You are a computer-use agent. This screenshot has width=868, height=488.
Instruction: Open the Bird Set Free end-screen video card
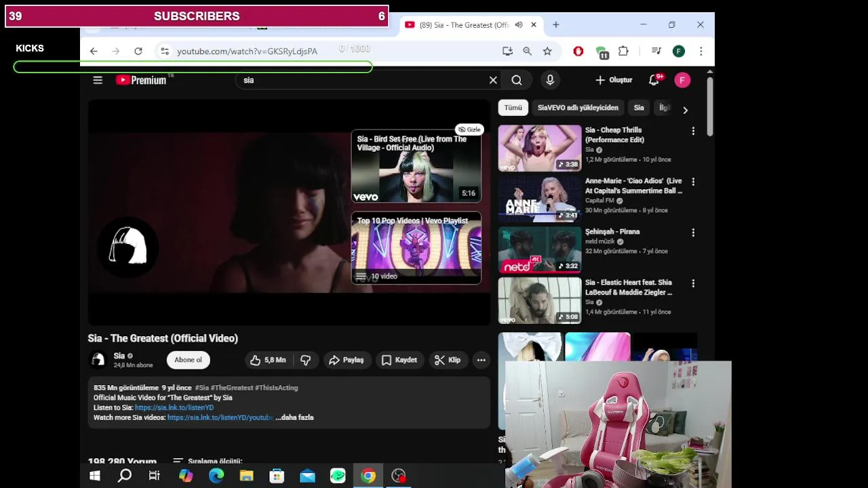pyautogui.click(x=416, y=166)
